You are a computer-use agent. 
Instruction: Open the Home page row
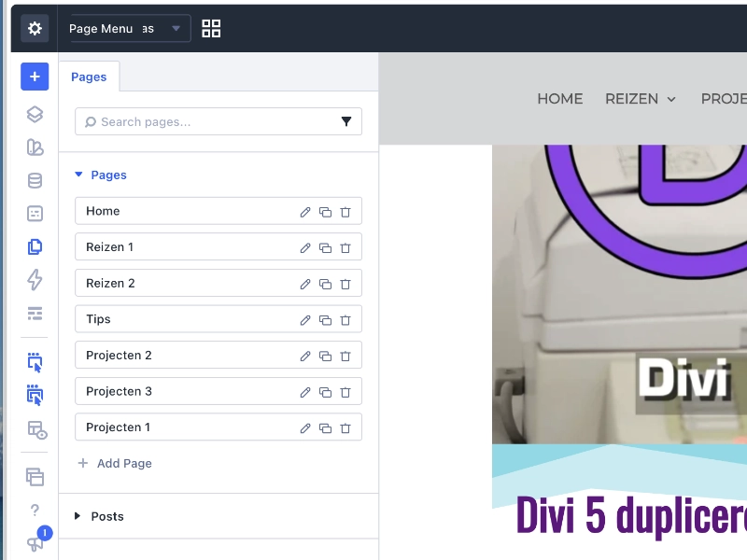click(x=218, y=211)
